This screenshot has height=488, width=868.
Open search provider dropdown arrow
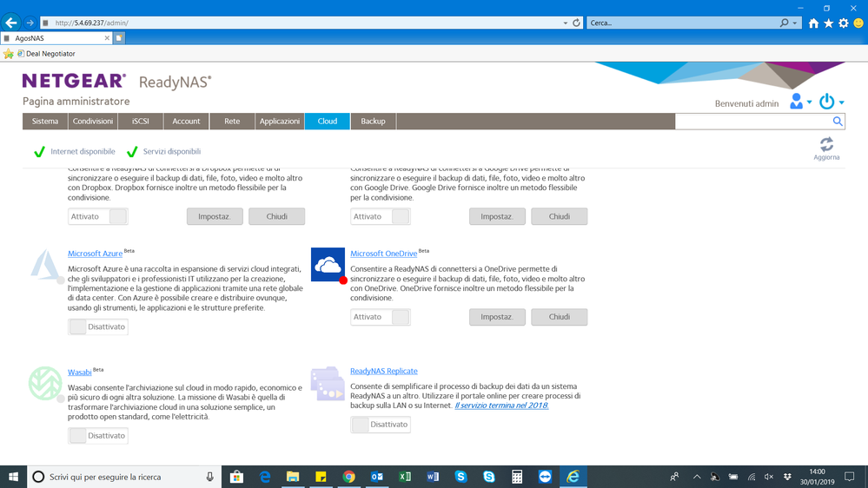[795, 23]
